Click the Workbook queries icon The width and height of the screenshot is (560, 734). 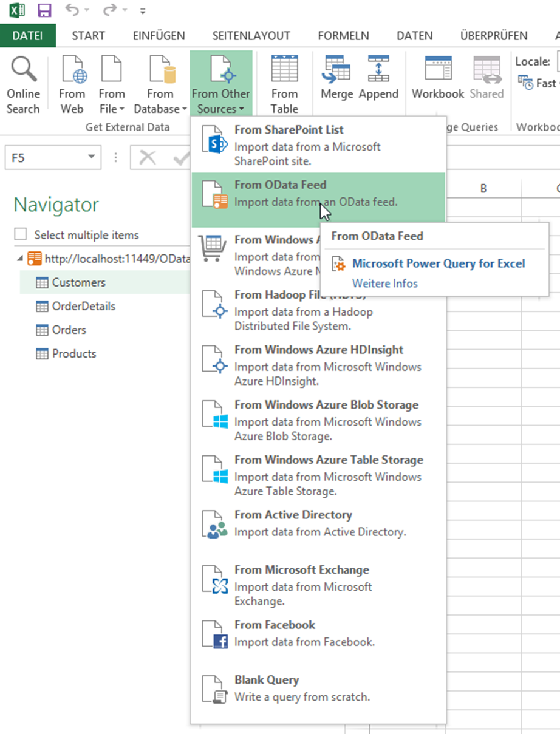click(438, 68)
